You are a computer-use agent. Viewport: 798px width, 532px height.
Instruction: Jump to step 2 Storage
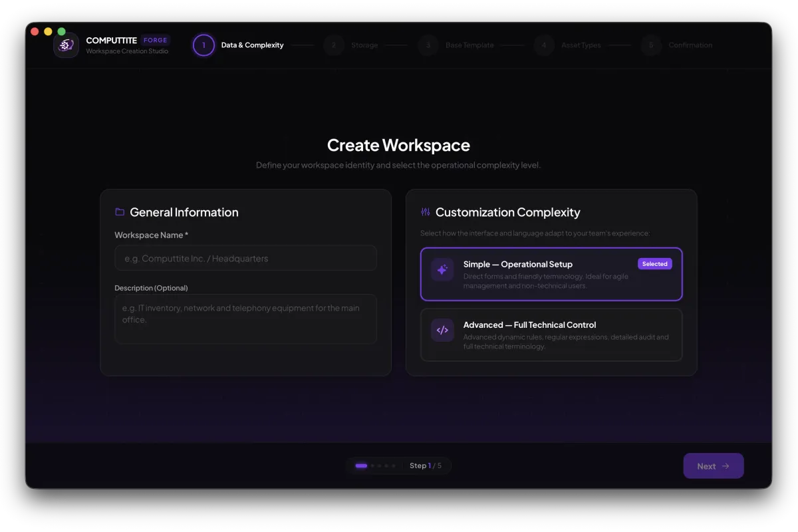click(351, 45)
